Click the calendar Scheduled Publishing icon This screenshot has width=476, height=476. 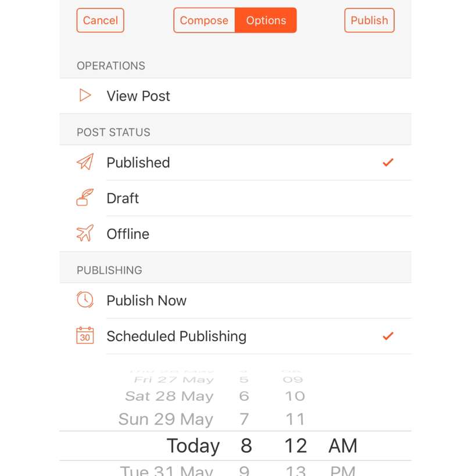85,335
